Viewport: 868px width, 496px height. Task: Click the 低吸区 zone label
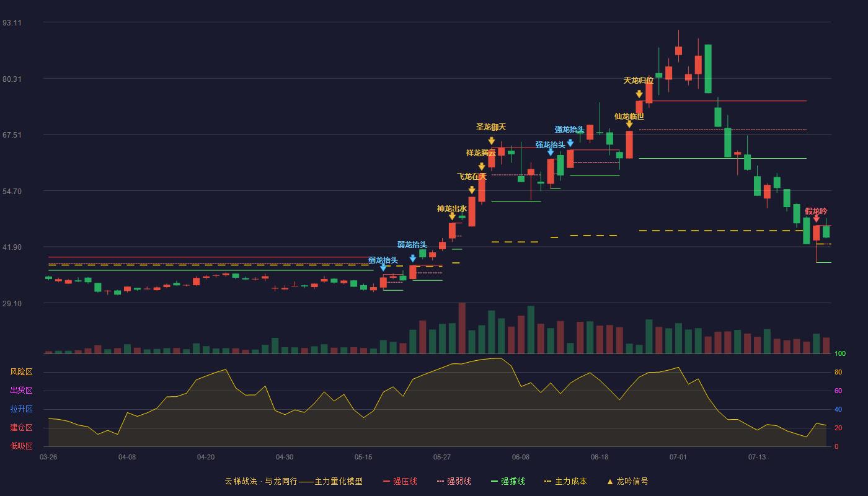pyautogui.click(x=21, y=446)
